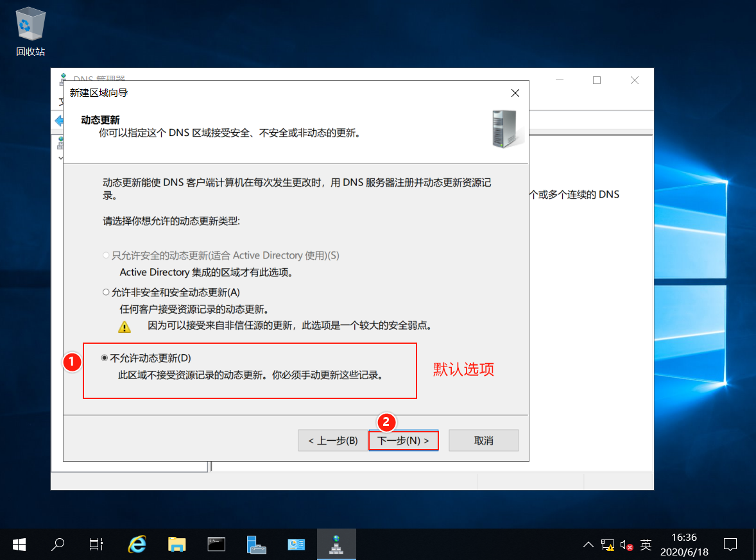Screen dimensions: 756x560
Task: Open the Recycle Bin desktop icon
Action: click(x=30, y=31)
